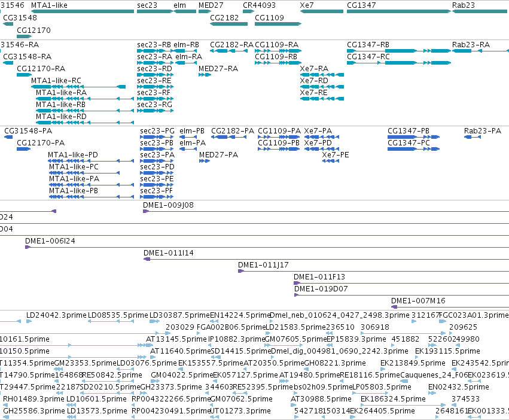Select EST Cauquenes_24_F06
Screen dimensions: 509x420
tap(404, 381)
